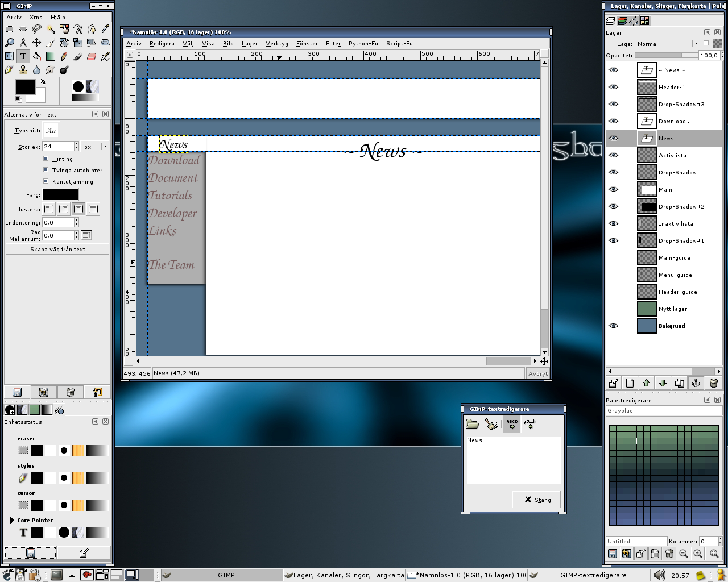Pick the Eraser tool in toolbox

pos(92,56)
